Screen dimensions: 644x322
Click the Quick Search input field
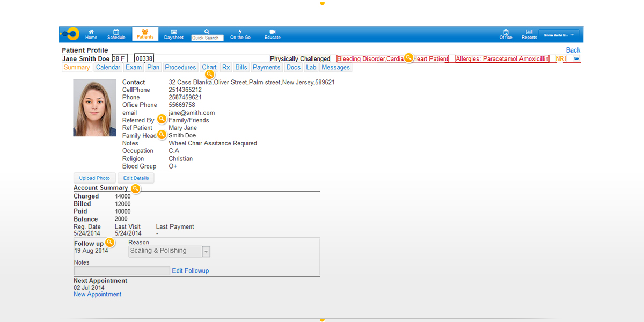[207, 38]
